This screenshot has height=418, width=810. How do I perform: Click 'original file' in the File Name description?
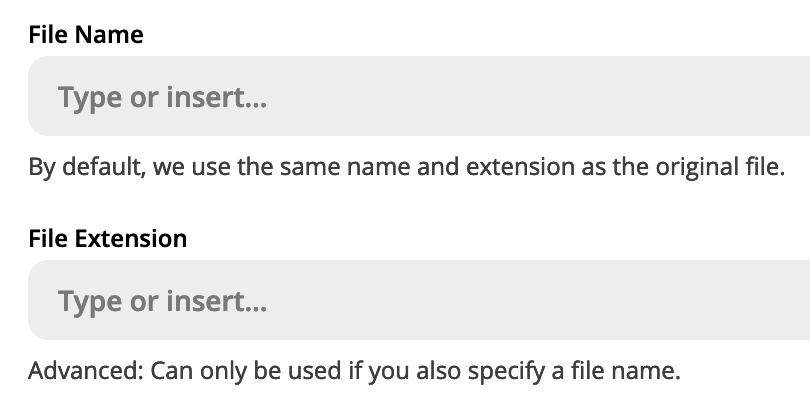[x=720, y=167]
